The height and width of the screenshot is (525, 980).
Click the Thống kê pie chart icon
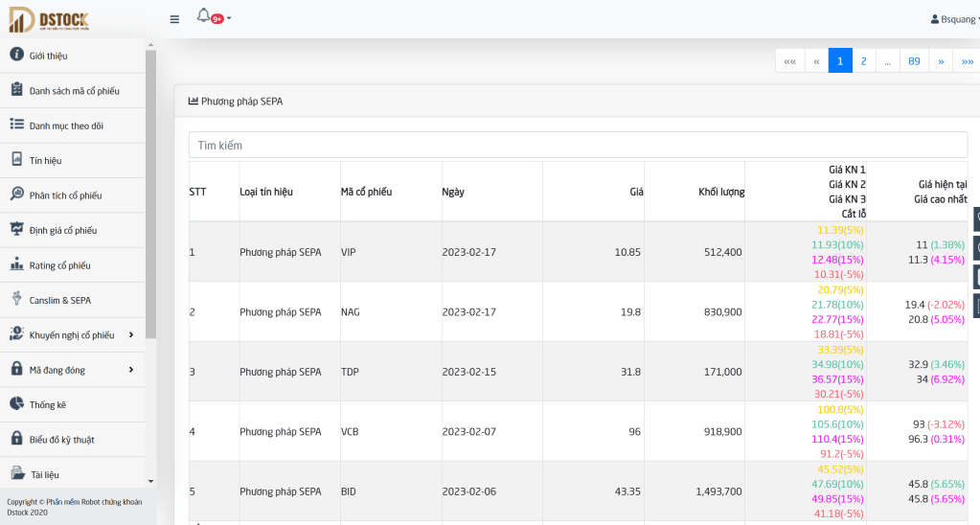[x=16, y=404]
